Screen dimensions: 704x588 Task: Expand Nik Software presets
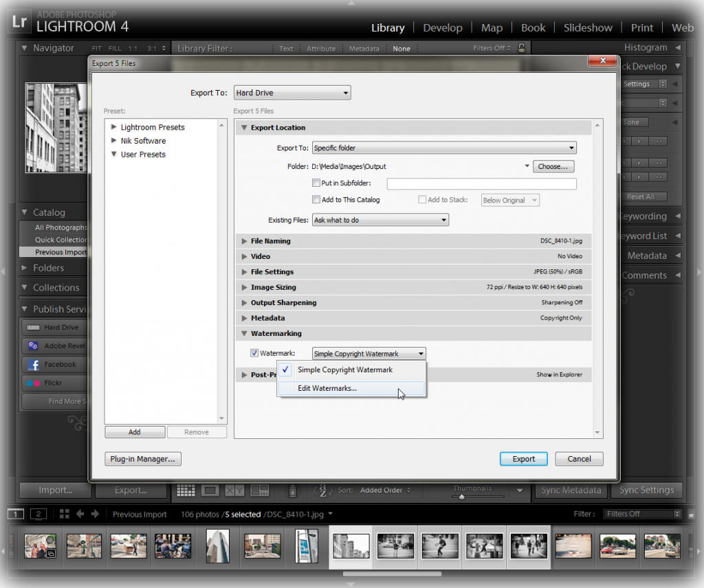113,140
